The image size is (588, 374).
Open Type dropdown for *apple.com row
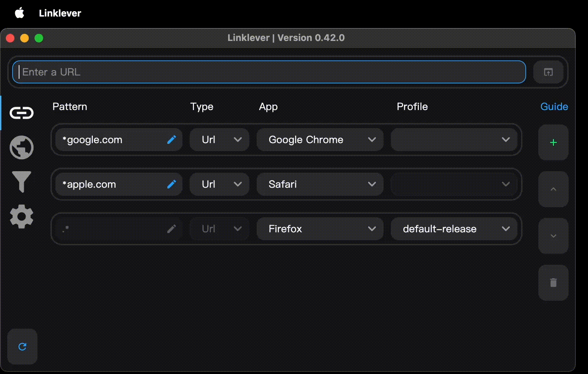(220, 184)
